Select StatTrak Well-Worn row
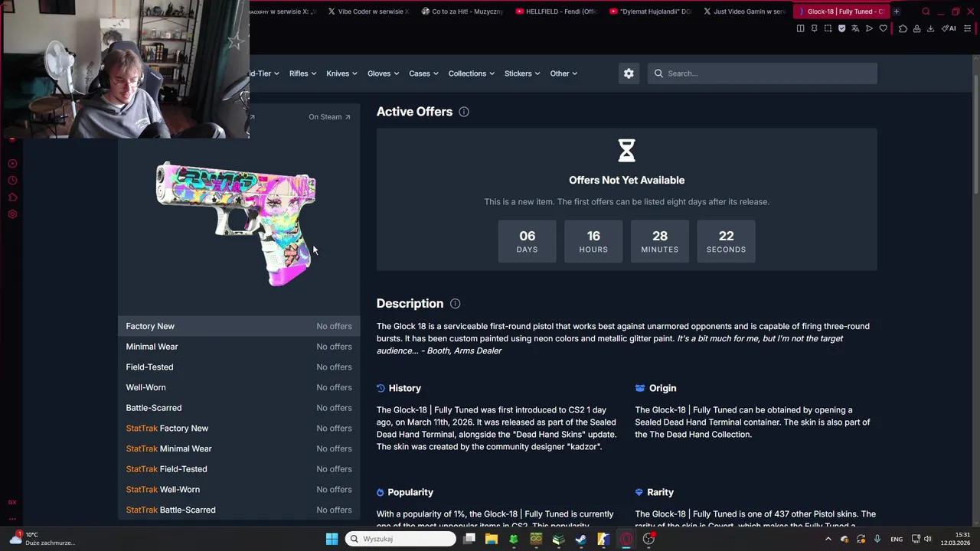The width and height of the screenshot is (980, 551). pyautogui.click(x=239, y=490)
